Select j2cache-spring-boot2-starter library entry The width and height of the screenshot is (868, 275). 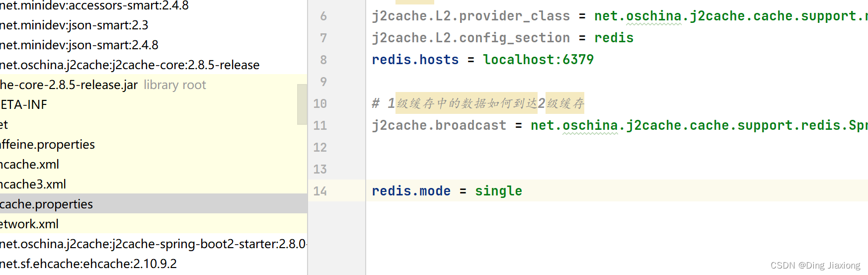(153, 244)
